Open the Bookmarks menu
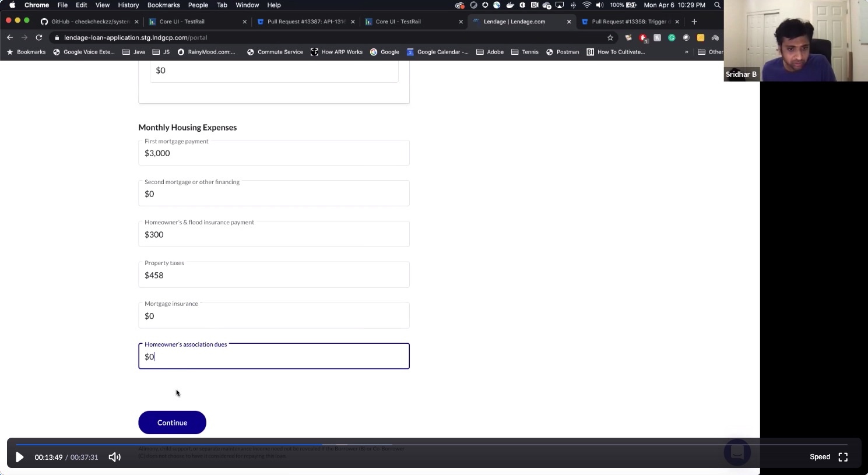Viewport: 868px width, 475px height. (163, 5)
